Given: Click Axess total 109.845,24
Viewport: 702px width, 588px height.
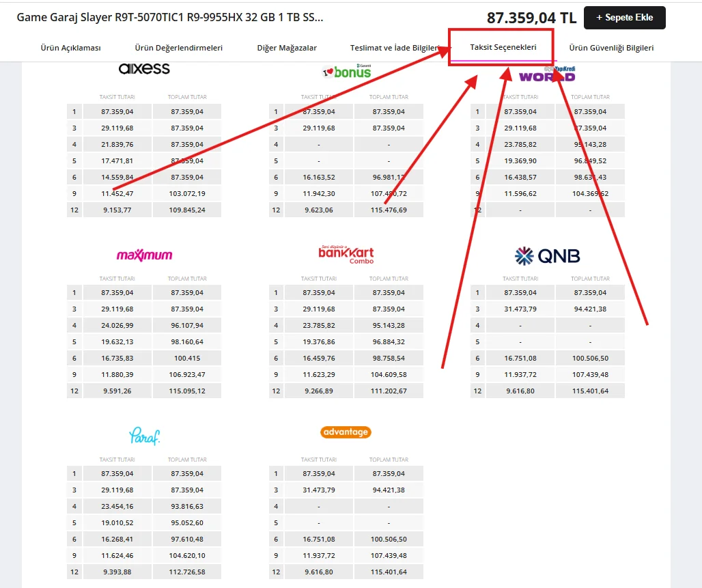Looking at the screenshot, I should coord(187,210).
